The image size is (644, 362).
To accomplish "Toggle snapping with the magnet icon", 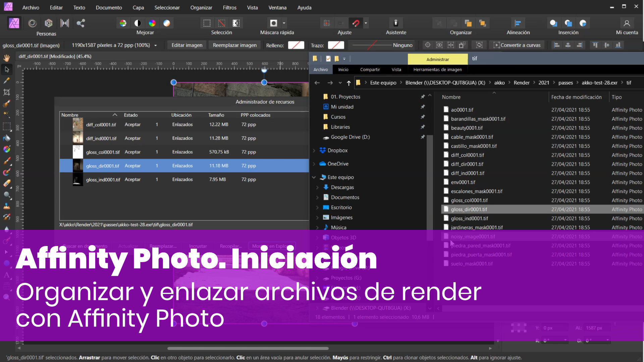I will 356,23.
